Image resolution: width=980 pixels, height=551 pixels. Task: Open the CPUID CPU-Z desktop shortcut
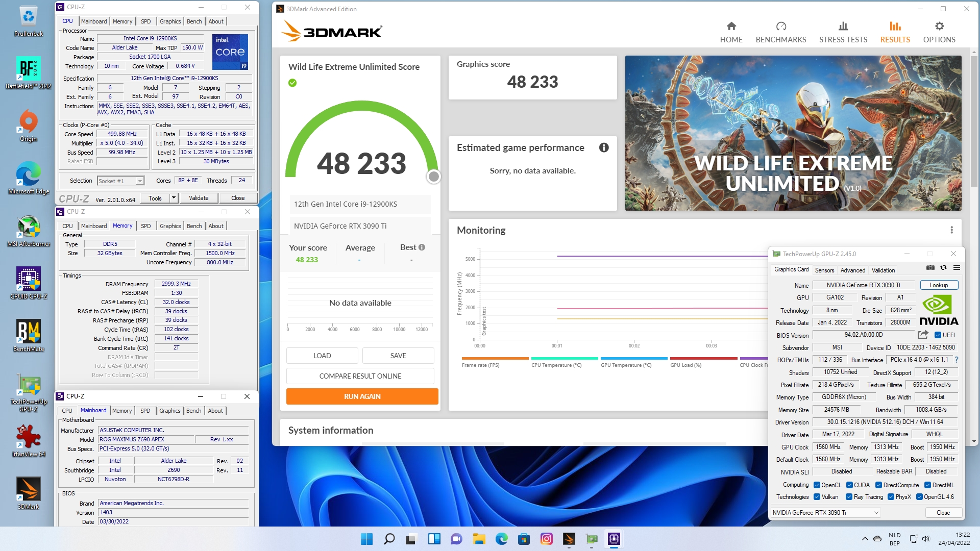coord(29,283)
